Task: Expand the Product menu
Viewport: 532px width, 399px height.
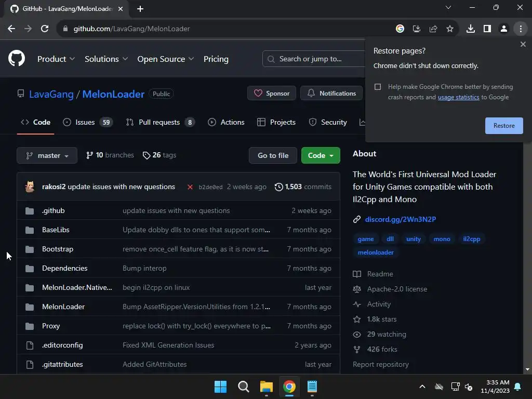Action: click(56, 59)
